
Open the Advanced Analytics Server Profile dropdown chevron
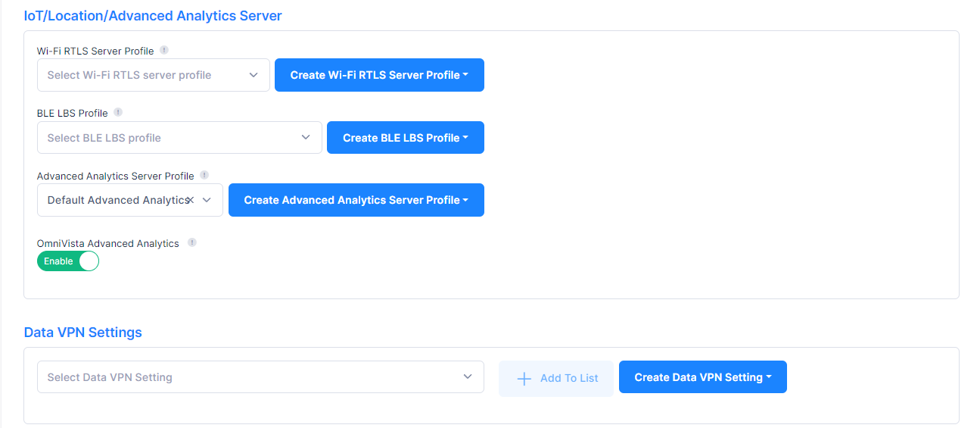207,200
